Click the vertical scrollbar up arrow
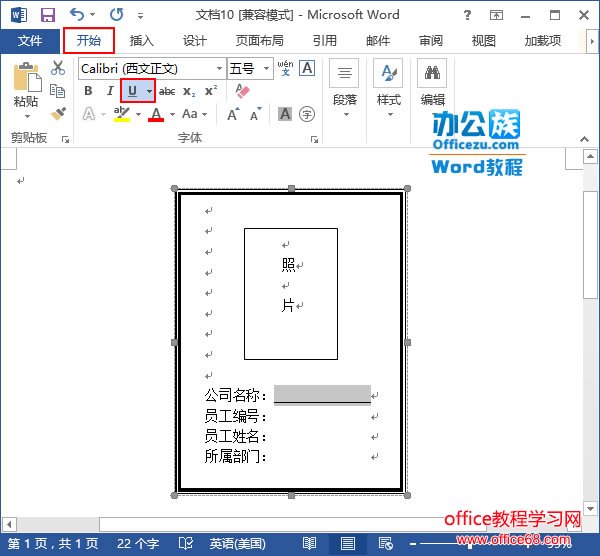This screenshot has height=556, width=600. click(x=590, y=157)
